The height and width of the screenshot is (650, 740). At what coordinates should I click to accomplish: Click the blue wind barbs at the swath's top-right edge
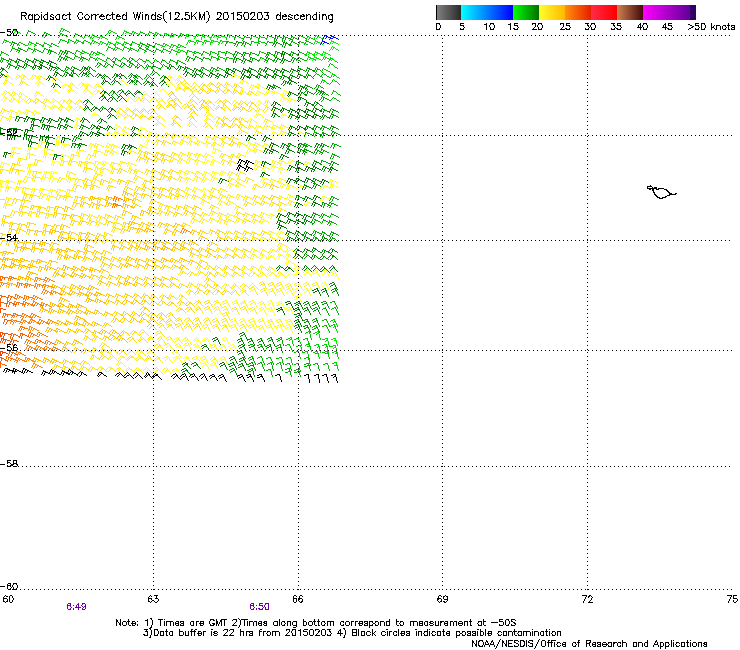(x=330, y=39)
